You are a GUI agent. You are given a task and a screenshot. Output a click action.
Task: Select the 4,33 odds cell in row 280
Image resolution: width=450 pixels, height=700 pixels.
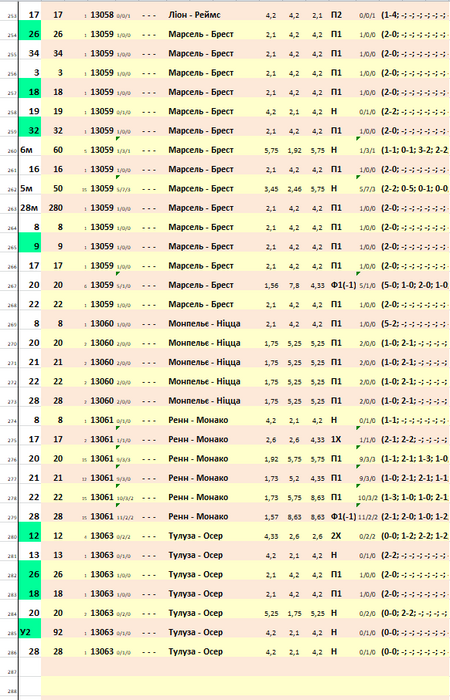pos(271,536)
